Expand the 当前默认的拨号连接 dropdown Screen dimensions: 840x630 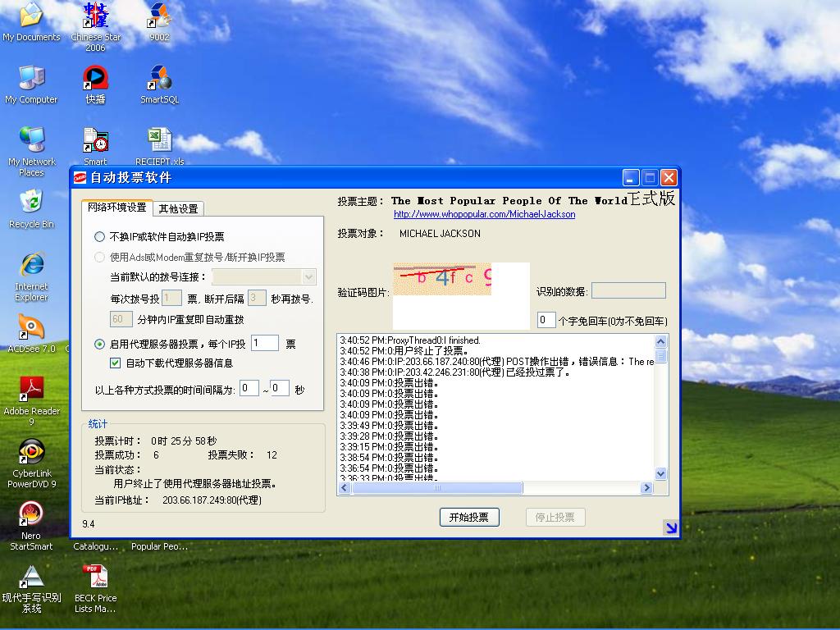coord(308,277)
